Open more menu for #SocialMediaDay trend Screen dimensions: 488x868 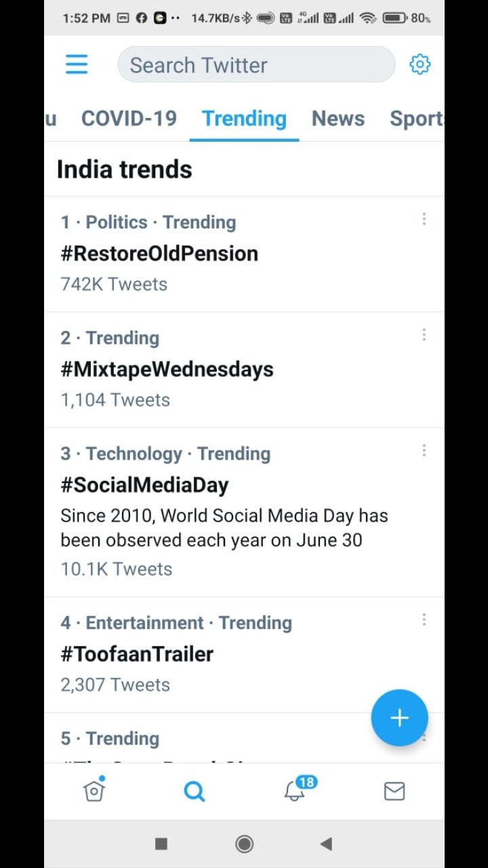(424, 450)
